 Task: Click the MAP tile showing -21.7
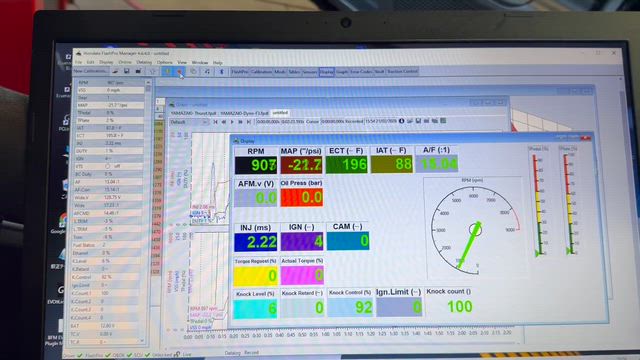tap(301, 165)
